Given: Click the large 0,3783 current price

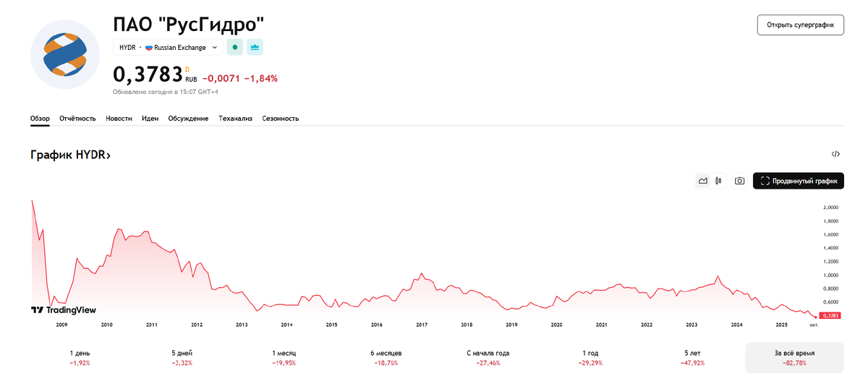Looking at the screenshot, I should [148, 74].
